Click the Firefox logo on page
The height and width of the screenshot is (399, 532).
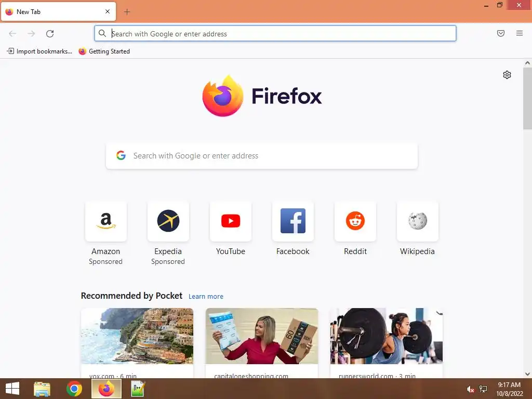pyautogui.click(x=262, y=96)
